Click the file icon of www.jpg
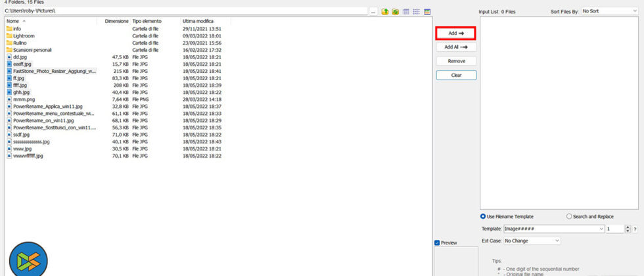644x276 pixels. (9, 149)
